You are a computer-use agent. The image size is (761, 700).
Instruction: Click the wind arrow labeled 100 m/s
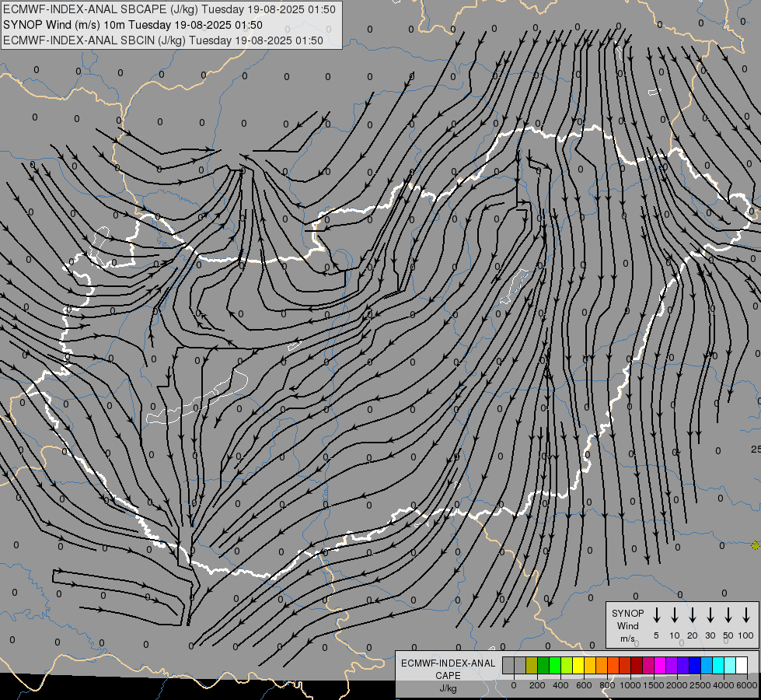(x=746, y=614)
